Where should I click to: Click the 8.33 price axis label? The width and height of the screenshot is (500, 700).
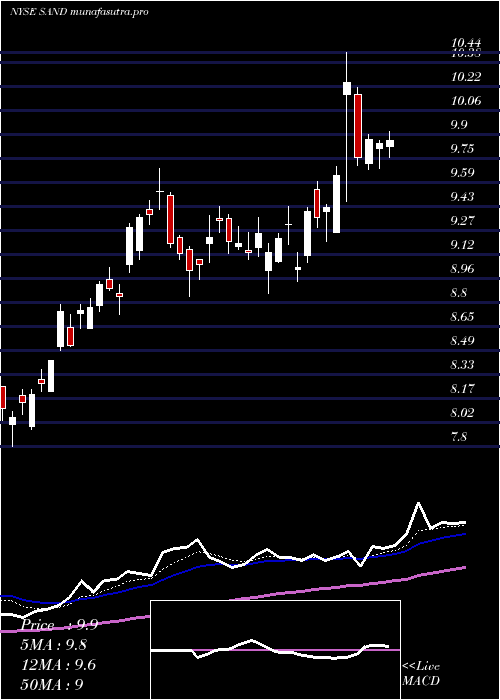tap(462, 366)
